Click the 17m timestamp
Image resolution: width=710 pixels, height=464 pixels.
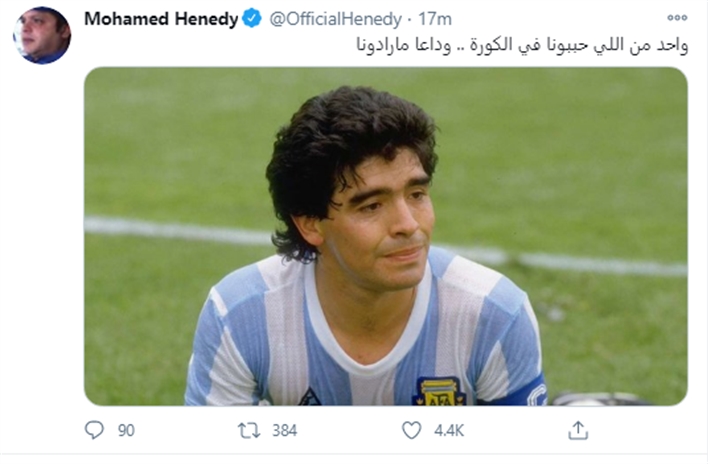coord(435,19)
